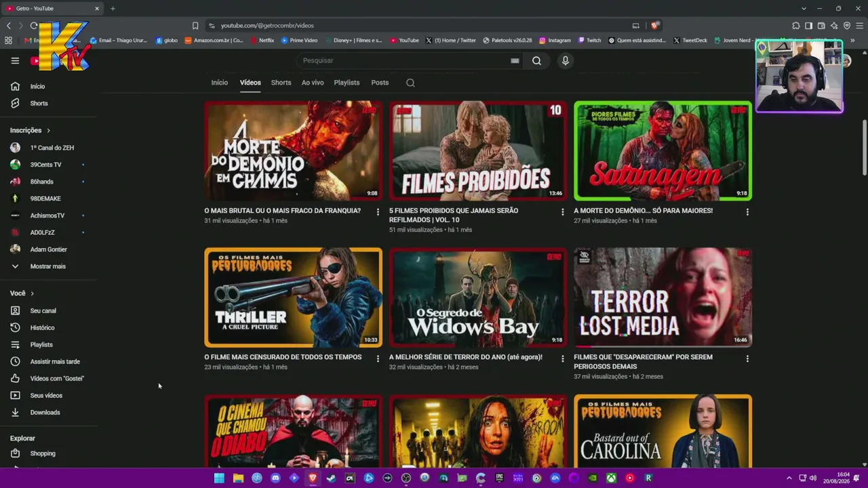
Task: Open the volume control in system tray
Action: (x=812, y=478)
